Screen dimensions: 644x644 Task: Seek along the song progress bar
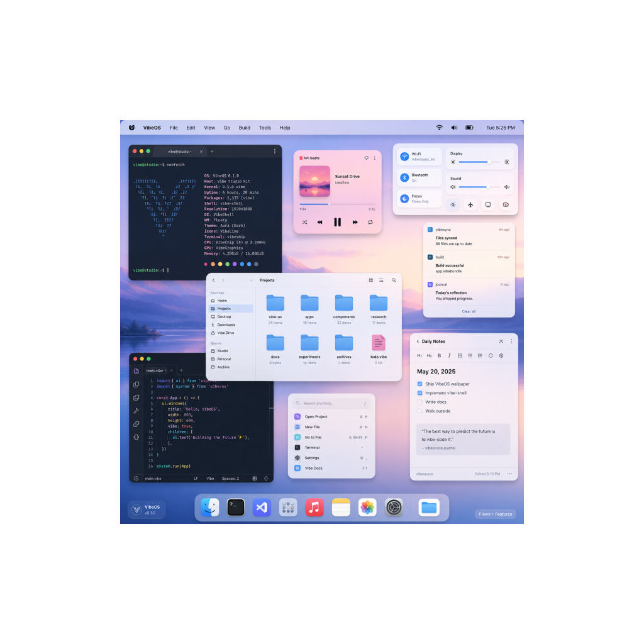tap(337, 204)
